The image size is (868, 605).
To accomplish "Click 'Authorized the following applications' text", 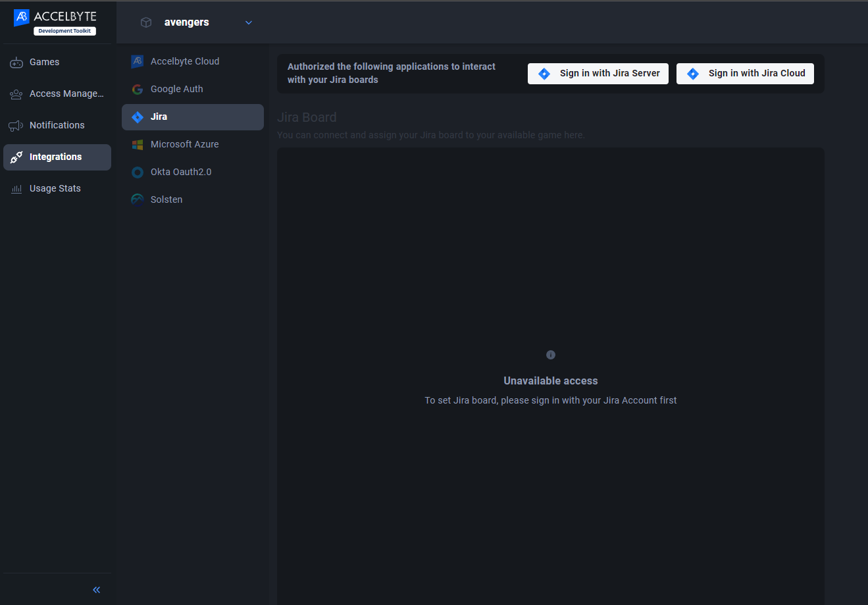I will [x=392, y=73].
